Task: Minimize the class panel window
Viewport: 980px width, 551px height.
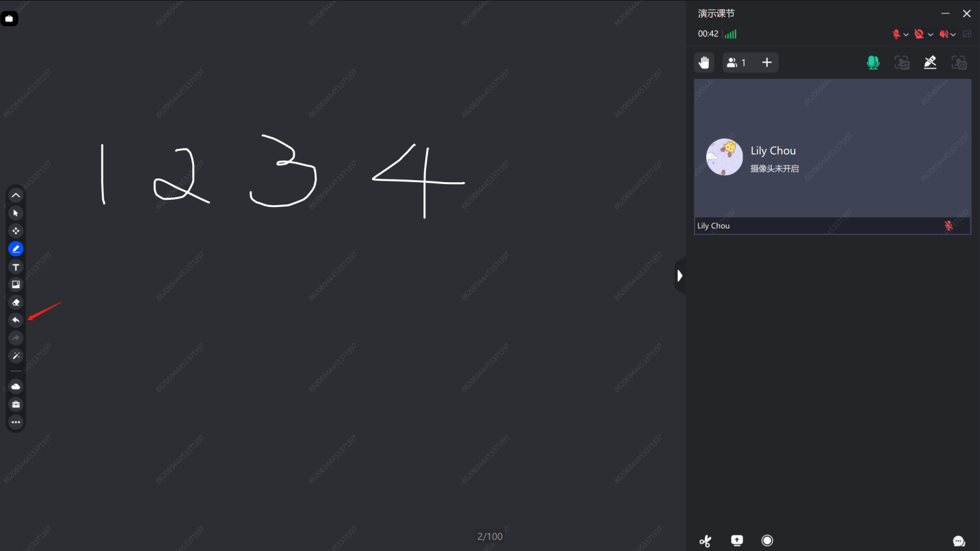Action: 945,14
